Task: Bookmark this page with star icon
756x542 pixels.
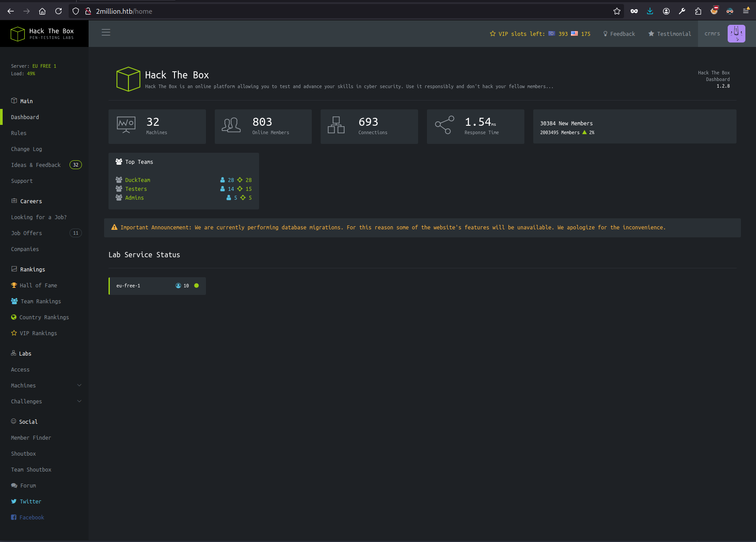Action: (616, 11)
